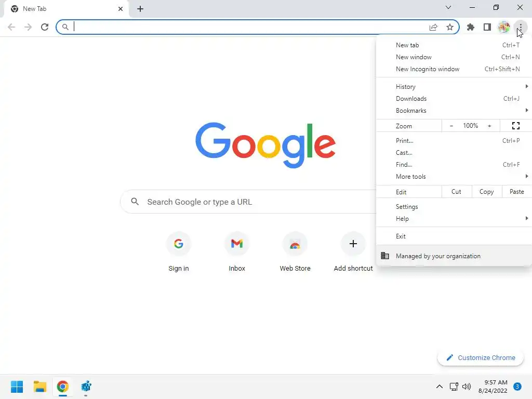532x399 pixels.
Task: Open a New Incognito window
Action: [454, 69]
